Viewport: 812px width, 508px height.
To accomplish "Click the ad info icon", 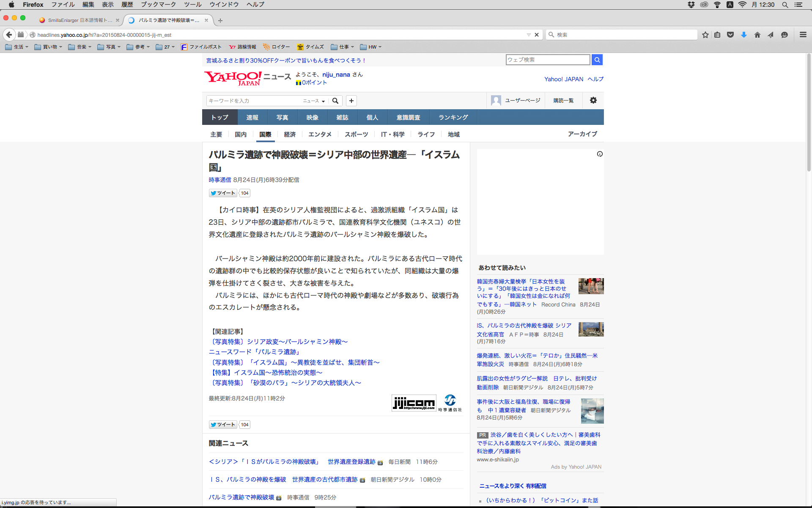I will (x=599, y=154).
